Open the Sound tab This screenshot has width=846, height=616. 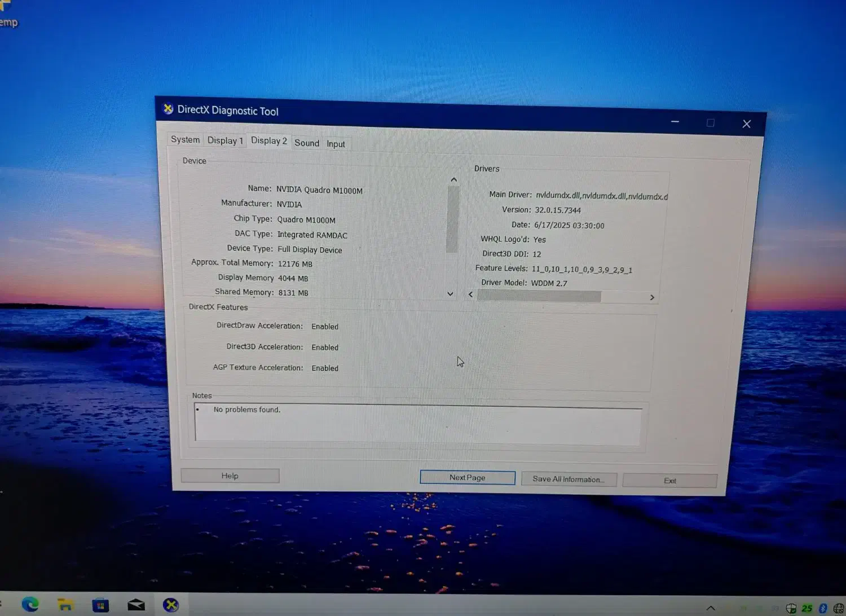pos(307,143)
